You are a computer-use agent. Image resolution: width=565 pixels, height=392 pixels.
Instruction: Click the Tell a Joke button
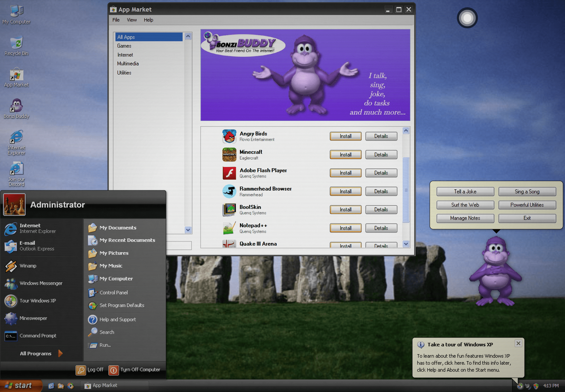465,191
